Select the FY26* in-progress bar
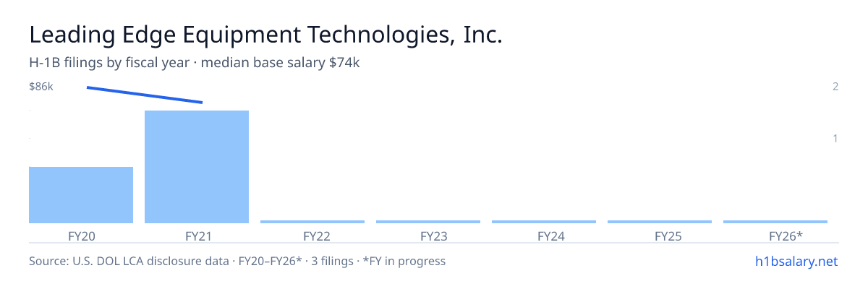Image resolution: width=868 pixels, height=289 pixels. pos(775,222)
